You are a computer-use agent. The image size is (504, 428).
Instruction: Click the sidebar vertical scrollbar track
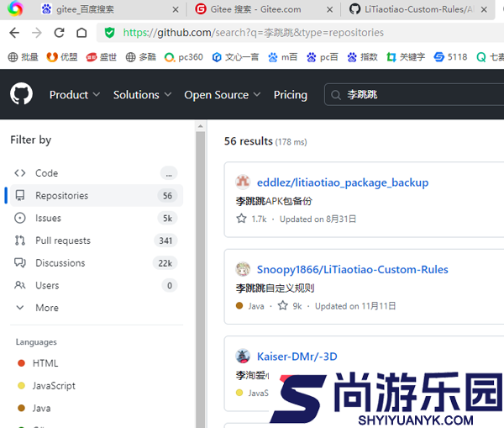[201, 279]
